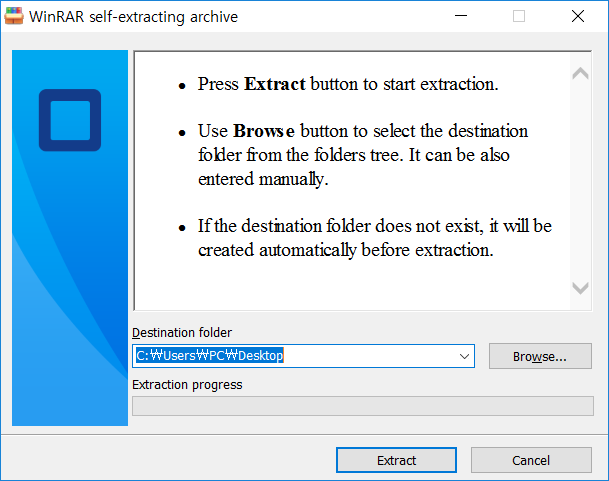Click the blue square logo in the side banner
Viewport: 609px width, 481px height.
coord(70,120)
